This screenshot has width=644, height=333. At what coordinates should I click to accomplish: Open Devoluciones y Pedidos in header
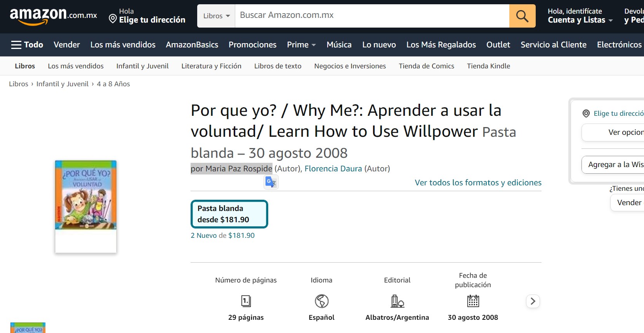(x=634, y=16)
